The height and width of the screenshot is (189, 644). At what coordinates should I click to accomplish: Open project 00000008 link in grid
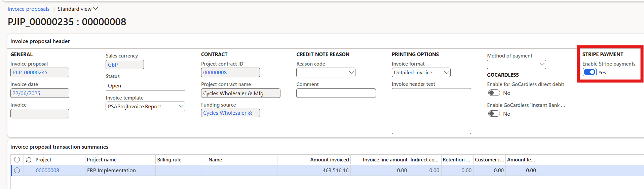pos(47,171)
